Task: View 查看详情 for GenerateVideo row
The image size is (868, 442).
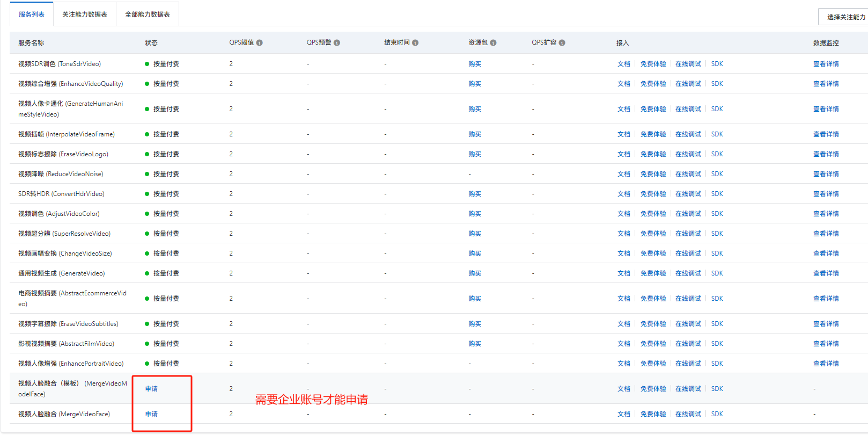Action: 826,273
